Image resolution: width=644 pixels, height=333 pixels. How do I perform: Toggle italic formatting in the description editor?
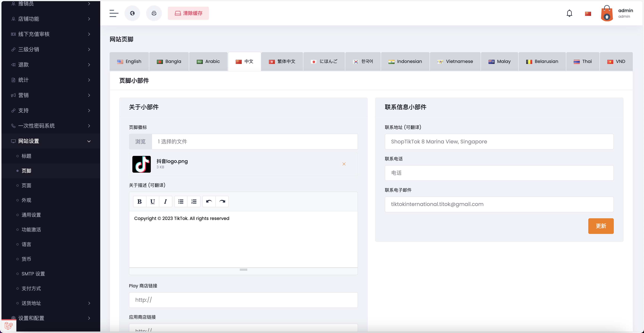click(165, 201)
